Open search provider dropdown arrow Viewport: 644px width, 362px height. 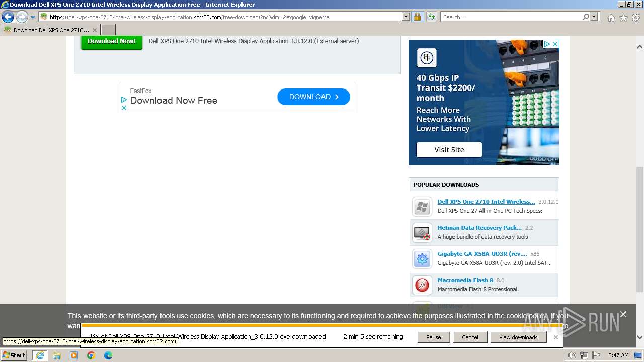tap(594, 17)
